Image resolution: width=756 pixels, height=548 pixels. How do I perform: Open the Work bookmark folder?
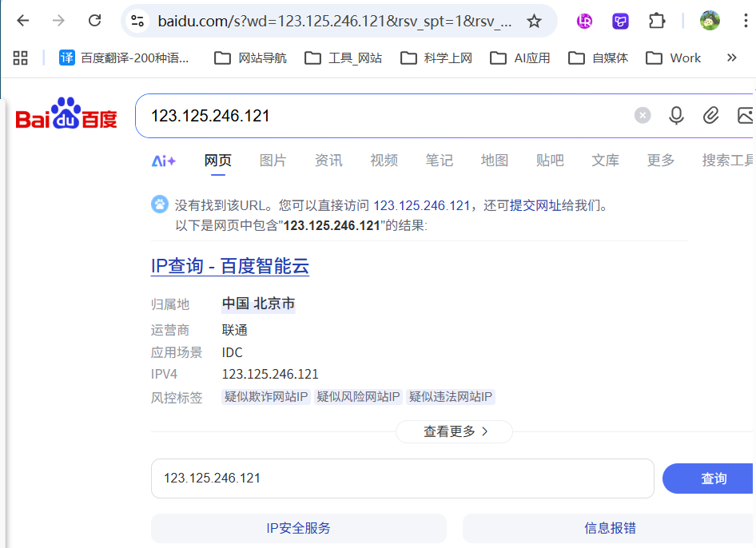[x=673, y=58]
